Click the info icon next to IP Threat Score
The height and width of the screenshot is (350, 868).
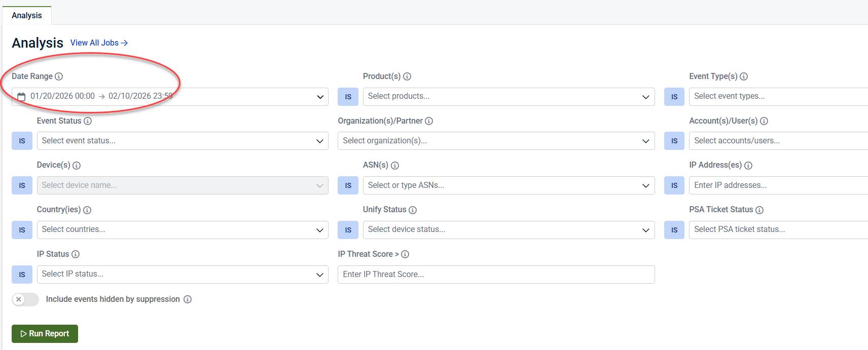(x=405, y=254)
